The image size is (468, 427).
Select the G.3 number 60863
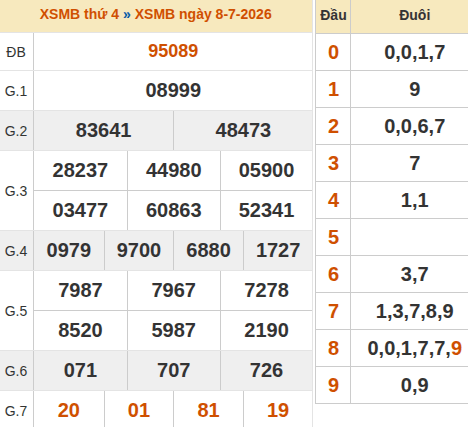pos(174,210)
